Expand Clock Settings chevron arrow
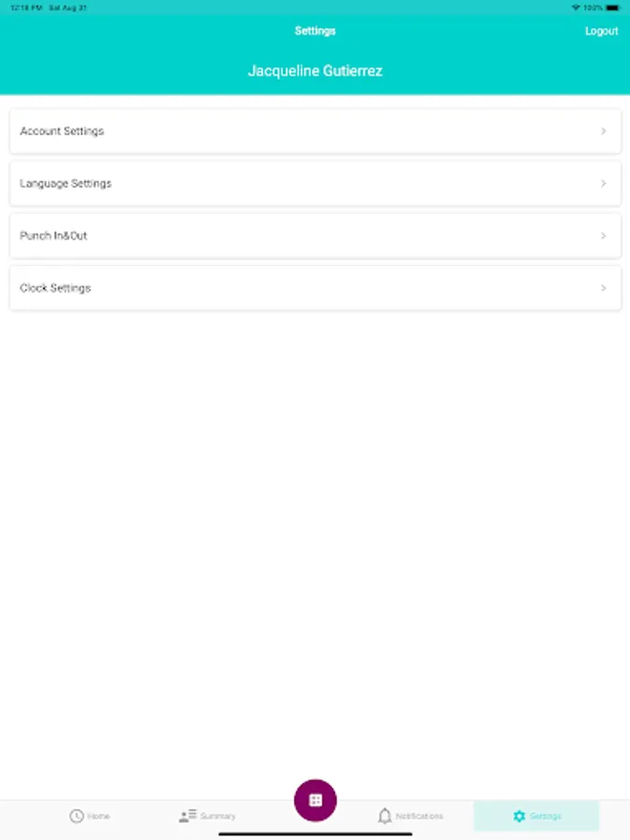Screen dimensions: 630x840 604,288
